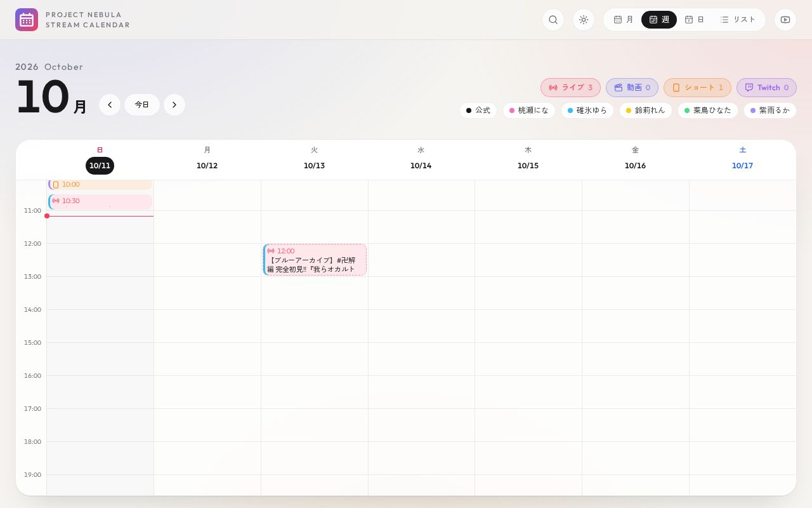This screenshot has width=812, height=508.
Task: Click the Project Nebula calendar logo icon
Action: [x=27, y=20]
